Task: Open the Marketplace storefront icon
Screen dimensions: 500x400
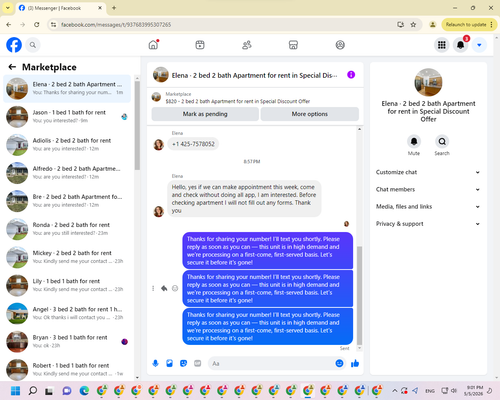Action: (293, 45)
